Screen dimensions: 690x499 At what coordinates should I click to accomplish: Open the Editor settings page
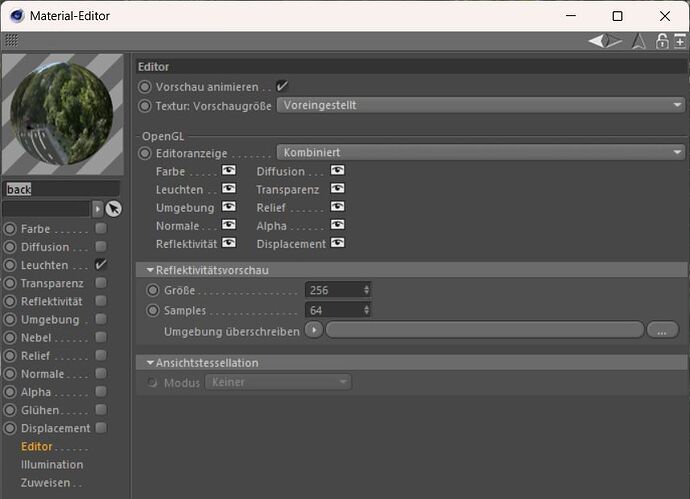[x=37, y=446]
